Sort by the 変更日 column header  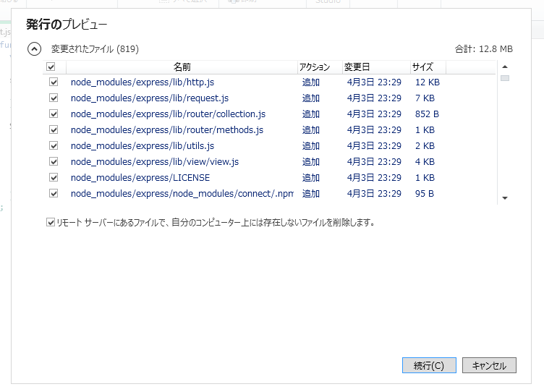[x=376, y=67]
